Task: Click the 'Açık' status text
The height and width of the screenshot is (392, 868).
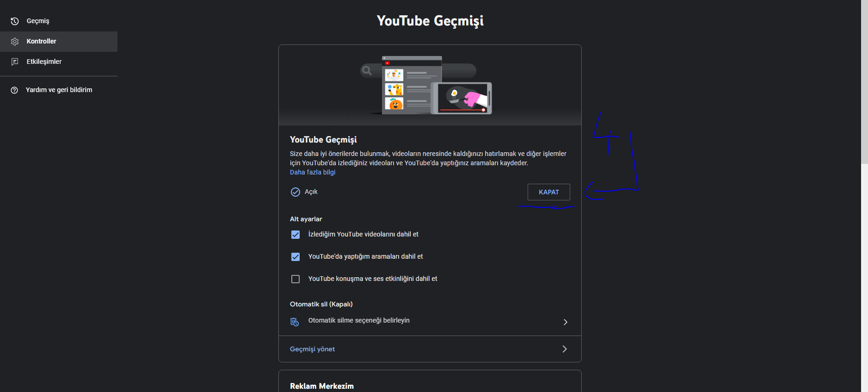Action: [311, 192]
